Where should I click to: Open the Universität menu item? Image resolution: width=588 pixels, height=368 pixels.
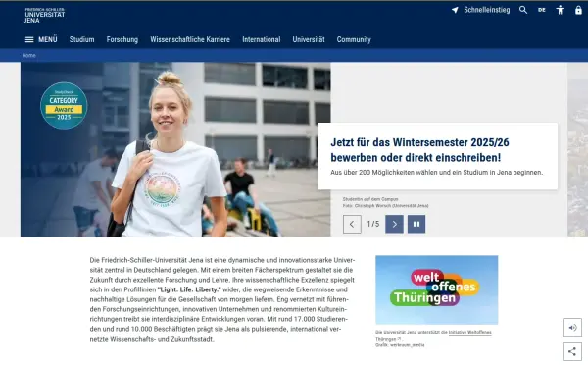[309, 39]
